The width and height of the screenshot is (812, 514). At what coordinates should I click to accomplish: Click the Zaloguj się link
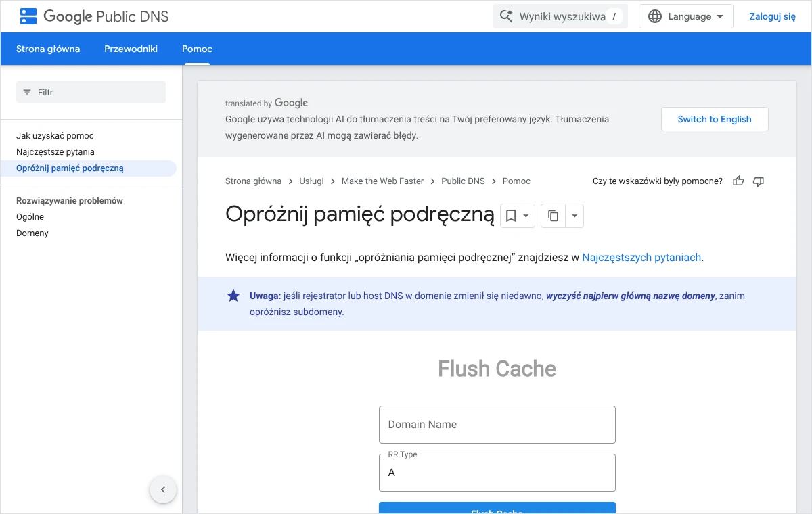point(772,16)
